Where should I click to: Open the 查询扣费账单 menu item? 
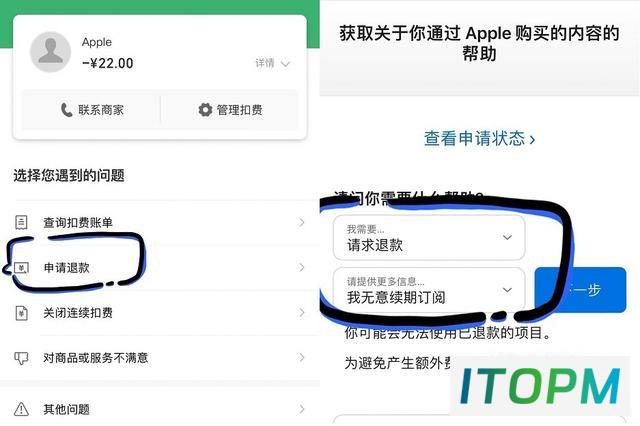click(x=160, y=222)
